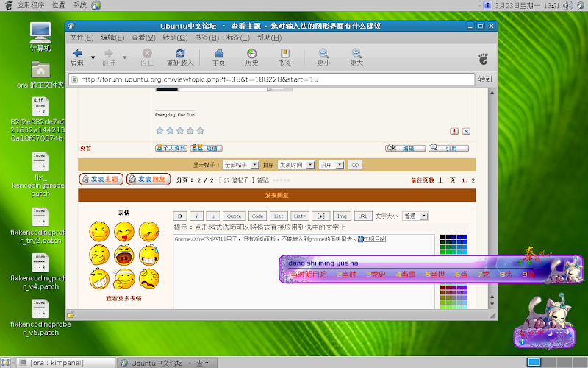
Task: Open 历史 history clock icon
Action: tap(251, 53)
